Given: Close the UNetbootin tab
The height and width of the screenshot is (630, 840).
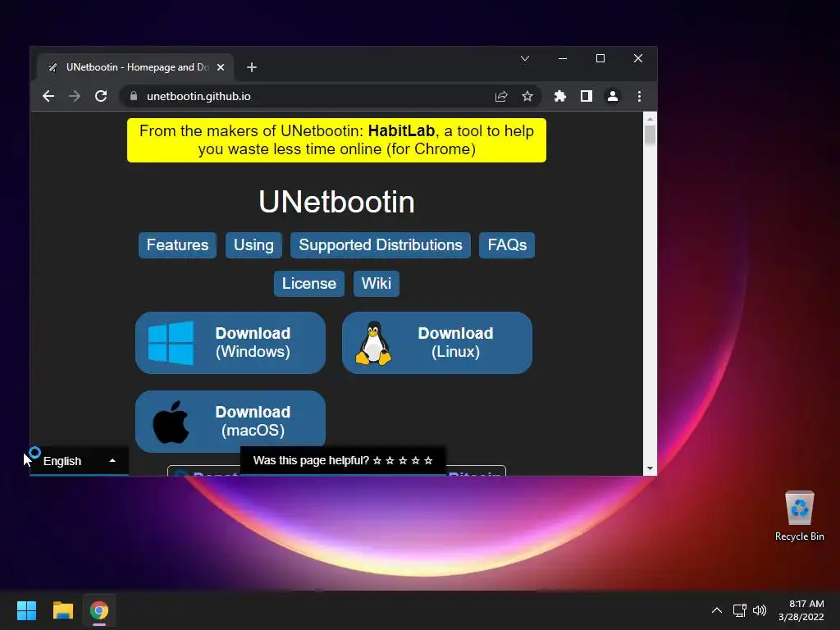Looking at the screenshot, I should tap(220, 67).
